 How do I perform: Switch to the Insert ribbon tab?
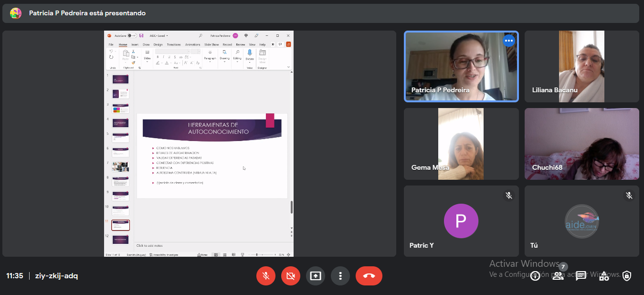click(135, 44)
